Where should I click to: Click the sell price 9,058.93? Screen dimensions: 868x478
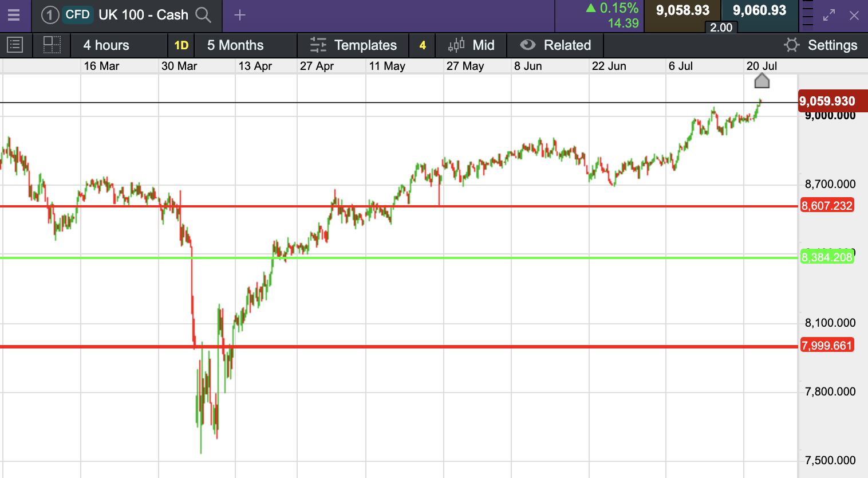pos(682,10)
